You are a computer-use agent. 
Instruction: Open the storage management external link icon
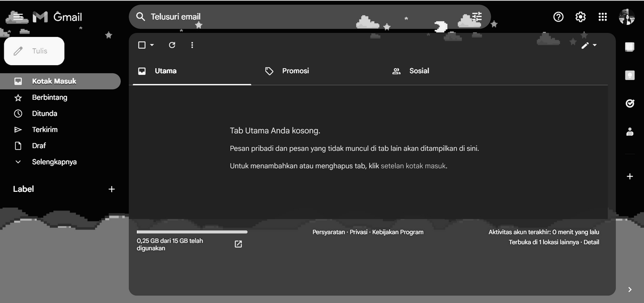tap(238, 244)
